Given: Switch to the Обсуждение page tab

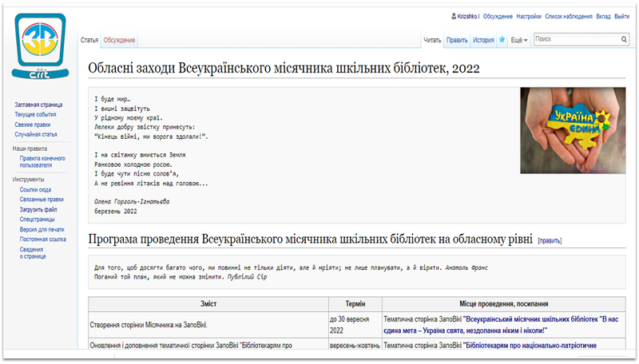Looking at the screenshot, I should 119,40.
